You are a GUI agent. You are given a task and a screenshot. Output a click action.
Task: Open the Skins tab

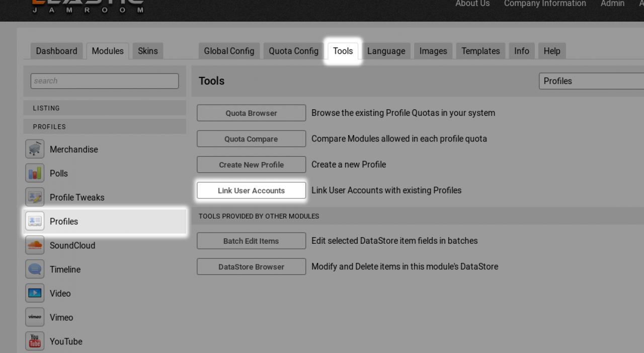pyautogui.click(x=148, y=51)
